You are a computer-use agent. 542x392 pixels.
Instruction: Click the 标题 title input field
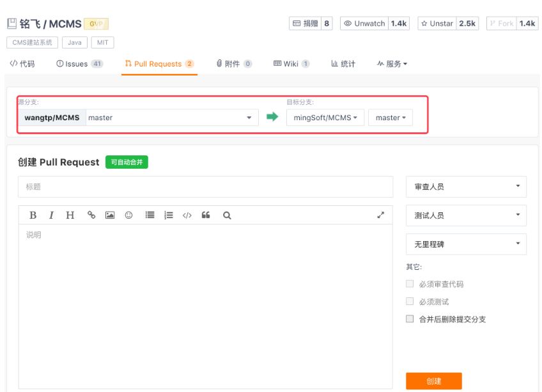tap(205, 187)
